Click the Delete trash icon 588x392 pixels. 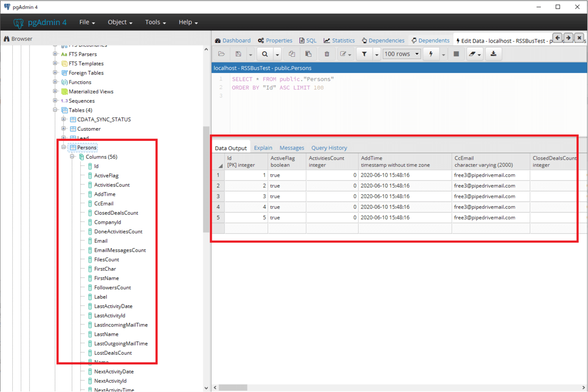327,54
